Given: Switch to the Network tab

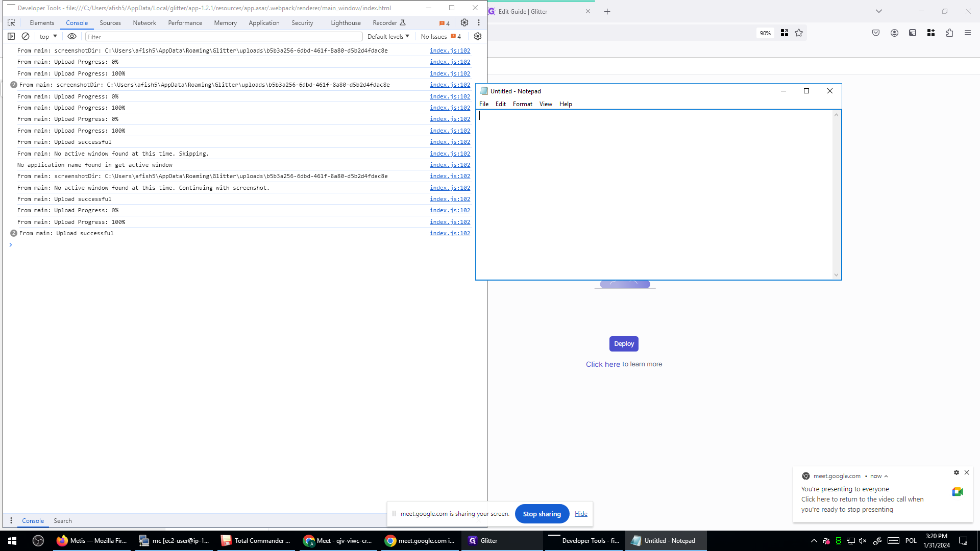Looking at the screenshot, I should coord(144,23).
